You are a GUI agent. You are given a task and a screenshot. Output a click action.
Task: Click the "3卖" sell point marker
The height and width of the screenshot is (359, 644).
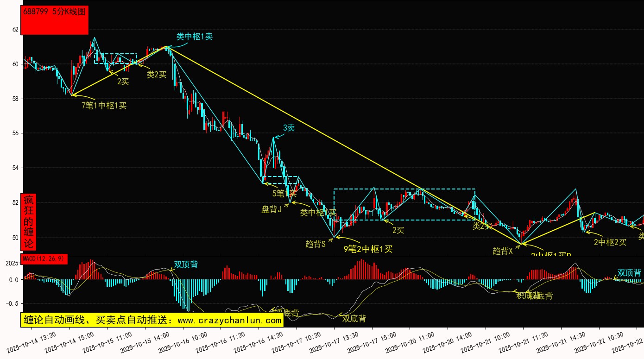[x=289, y=128]
